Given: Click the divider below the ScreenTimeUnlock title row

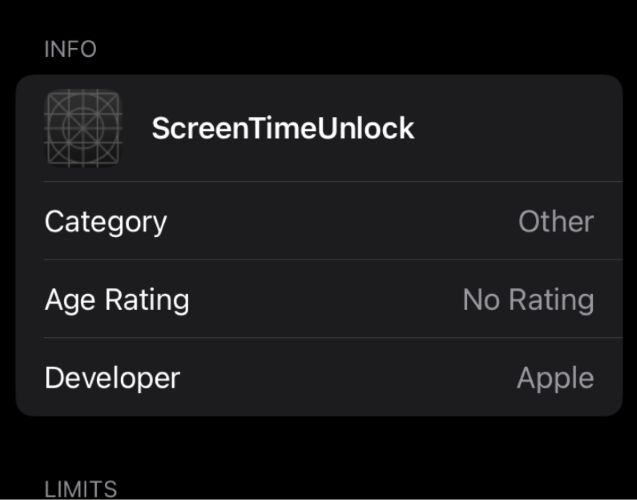Looking at the screenshot, I should coord(330,182).
